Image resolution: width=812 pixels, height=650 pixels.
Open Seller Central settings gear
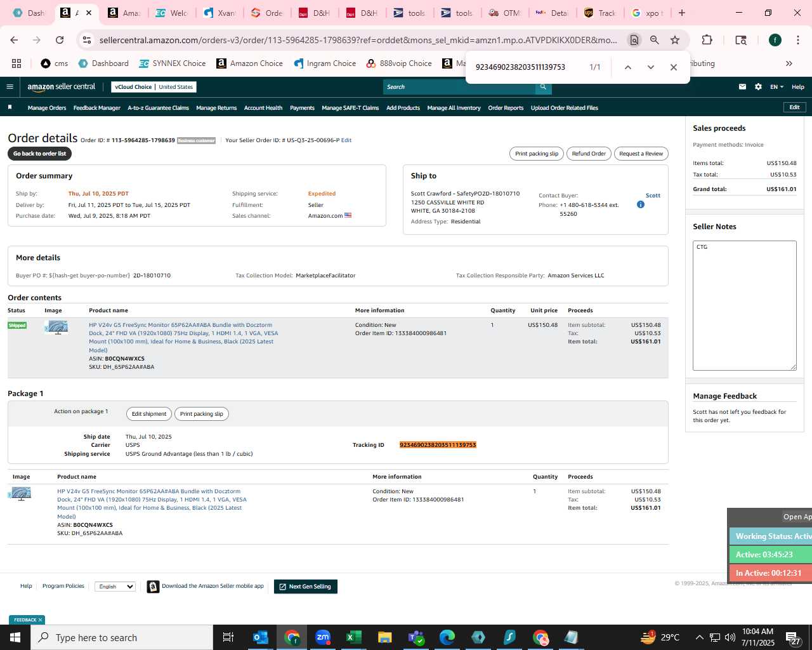pyautogui.click(x=758, y=87)
